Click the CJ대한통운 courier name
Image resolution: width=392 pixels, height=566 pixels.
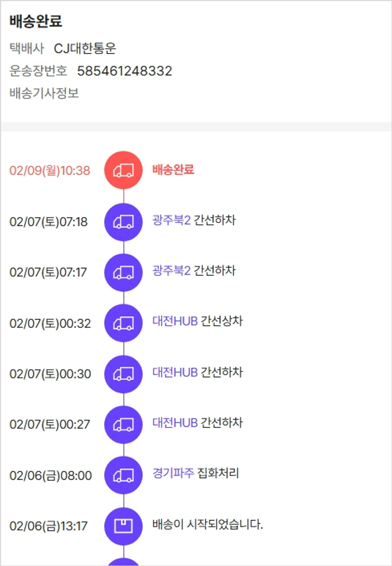(85, 49)
